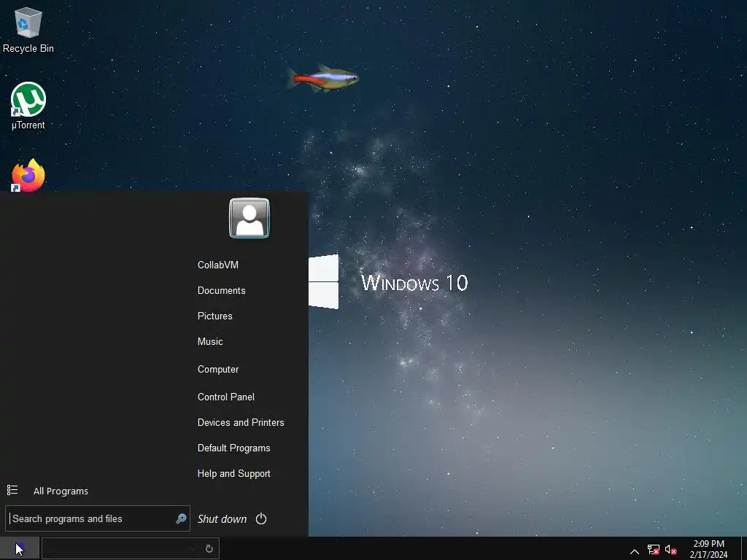The image size is (747, 560).
Task: Open Computer from Start menu
Action: click(x=218, y=369)
